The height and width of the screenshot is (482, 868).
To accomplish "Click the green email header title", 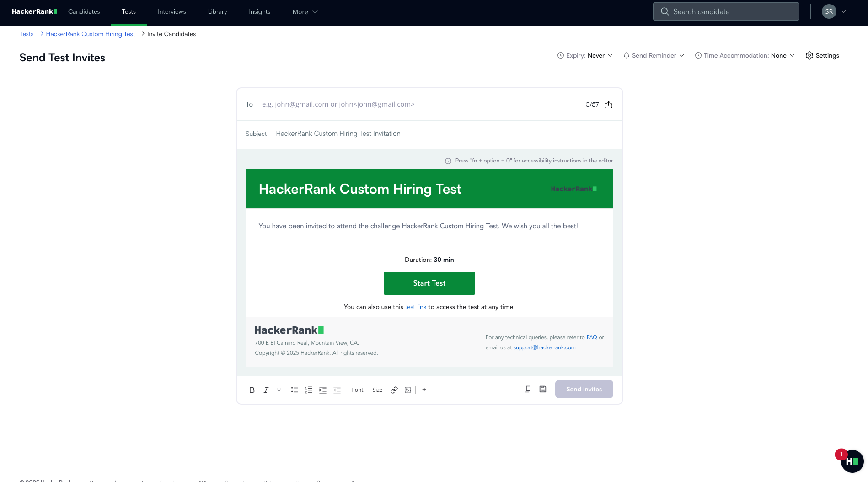I will (360, 189).
